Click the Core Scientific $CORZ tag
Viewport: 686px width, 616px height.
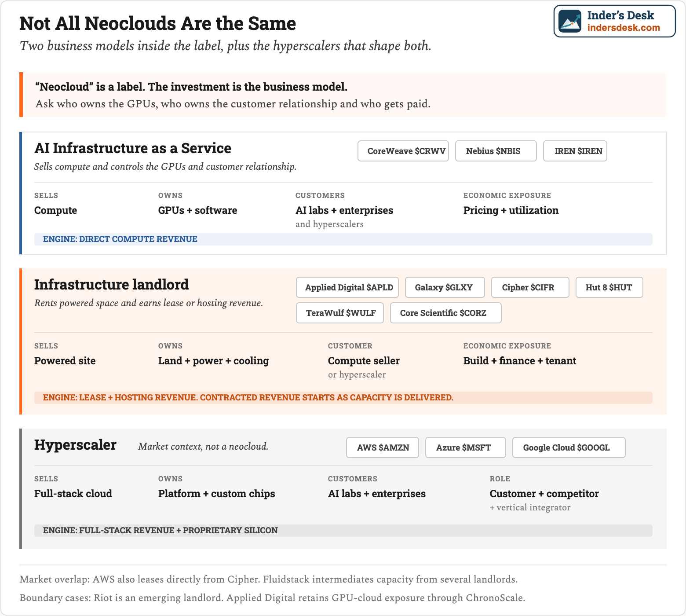[x=446, y=313]
